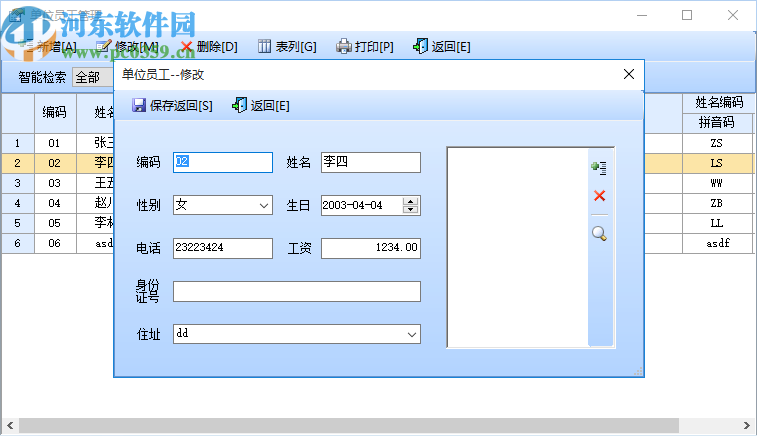Screen dimensions: 757x436
Task: Click pinyin code asdf cell
Action: point(717,243)
